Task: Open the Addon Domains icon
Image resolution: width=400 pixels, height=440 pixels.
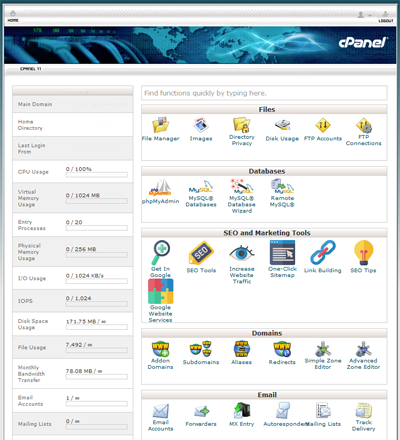Action: 160,349
